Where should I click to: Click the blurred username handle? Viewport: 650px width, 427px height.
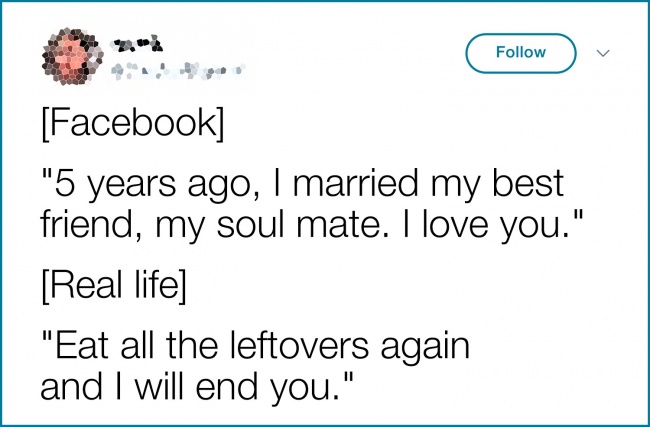tap(176, 70)
